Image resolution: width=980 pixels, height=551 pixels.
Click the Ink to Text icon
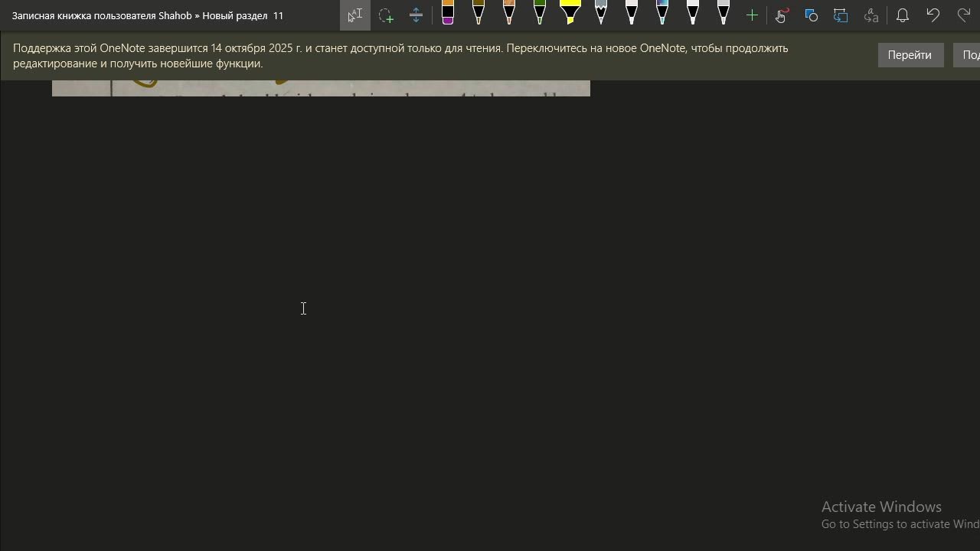click(871, 15)
